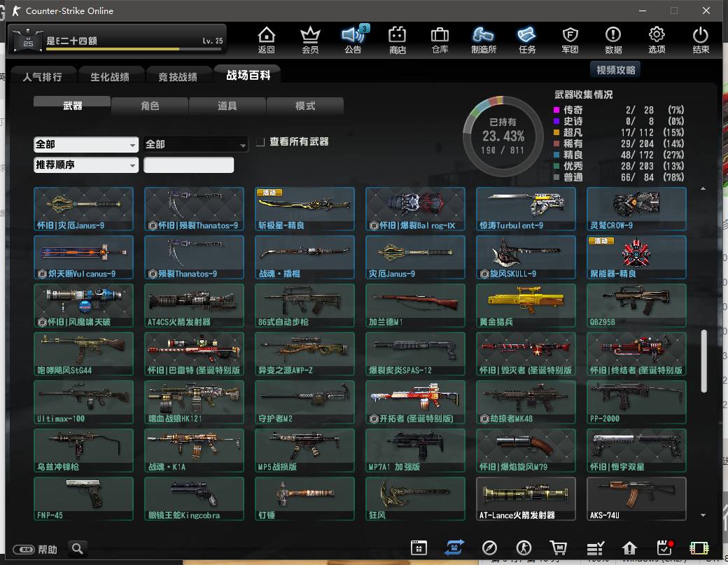Select the AKS-74U weapon card

point(636,498)
